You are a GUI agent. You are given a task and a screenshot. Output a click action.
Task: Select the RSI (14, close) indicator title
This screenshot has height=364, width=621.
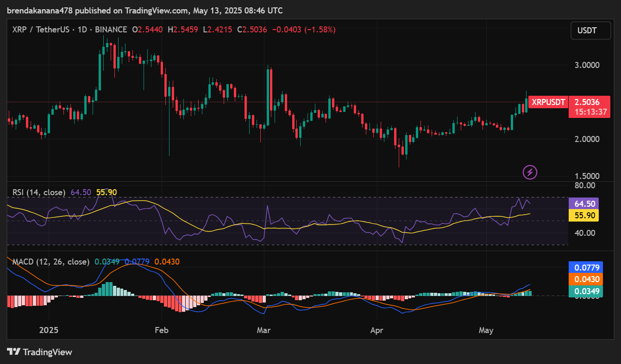38,192
